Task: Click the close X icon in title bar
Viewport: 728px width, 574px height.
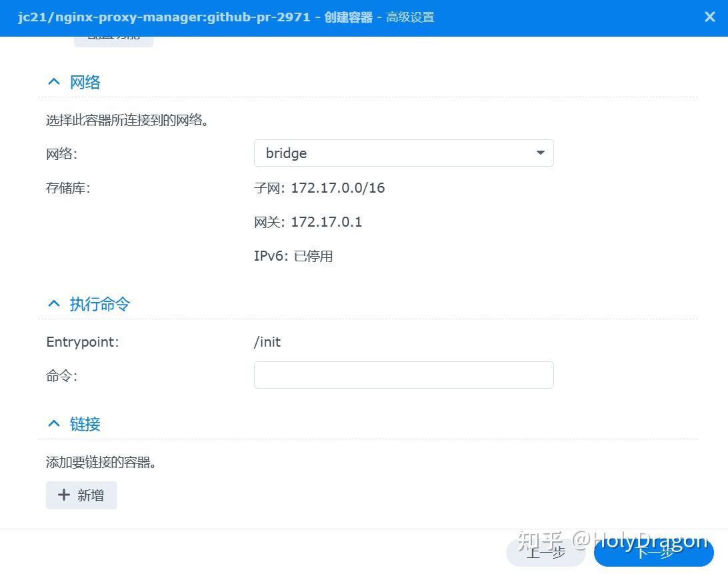Action: (710, 17)
